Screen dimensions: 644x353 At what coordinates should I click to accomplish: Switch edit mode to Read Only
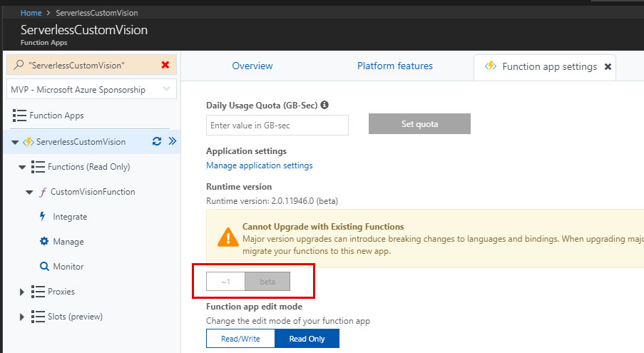[x=307, y=339]
